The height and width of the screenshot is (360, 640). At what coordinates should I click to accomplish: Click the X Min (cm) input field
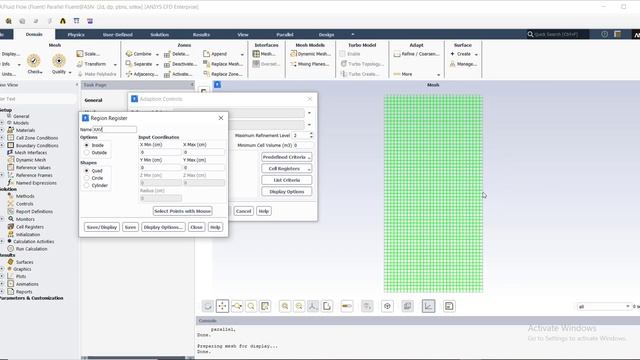(160, 152)
